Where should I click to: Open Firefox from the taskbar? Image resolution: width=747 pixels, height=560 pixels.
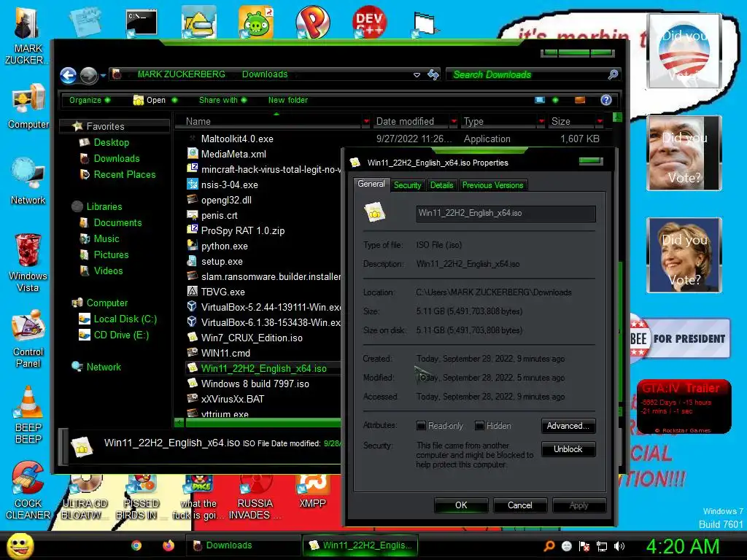coord(169,545)
